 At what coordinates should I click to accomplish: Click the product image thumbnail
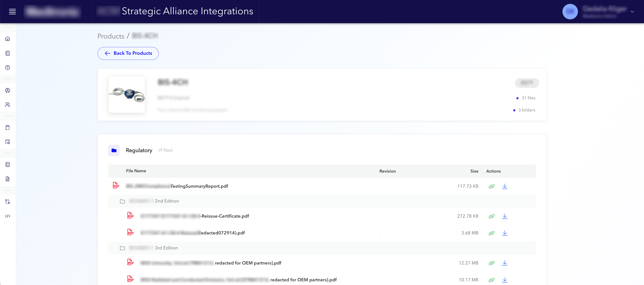point(126,95)
